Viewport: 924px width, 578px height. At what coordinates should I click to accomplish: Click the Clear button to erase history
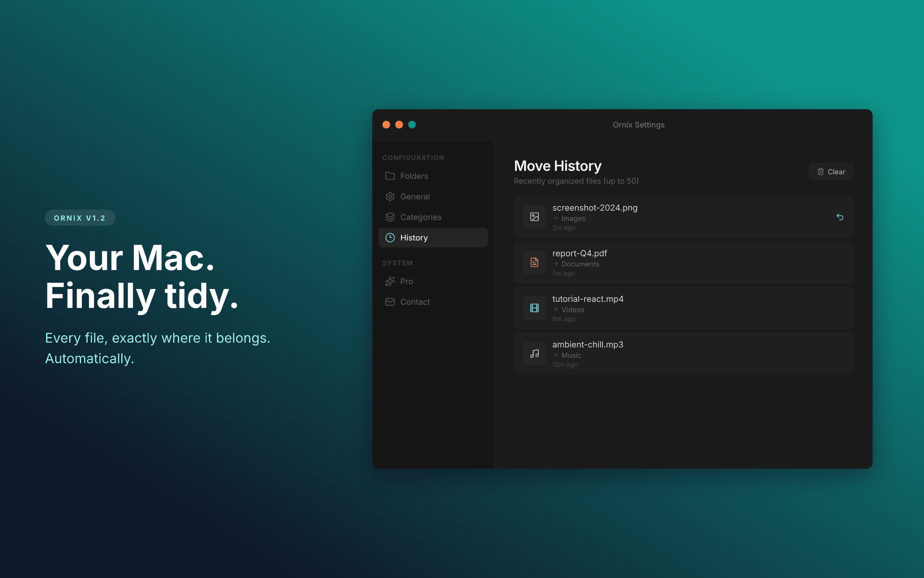point(831,171)
